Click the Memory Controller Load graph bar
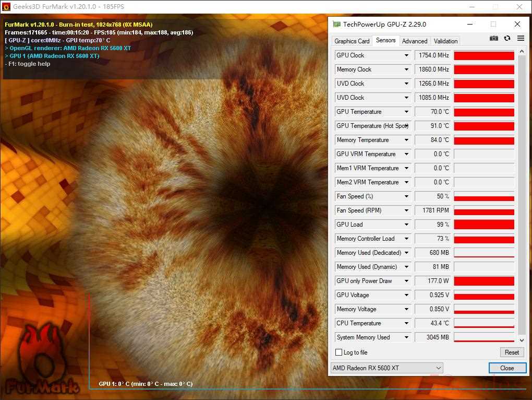The height and width of the screenshot is (400, 532). tap(484, 239)
